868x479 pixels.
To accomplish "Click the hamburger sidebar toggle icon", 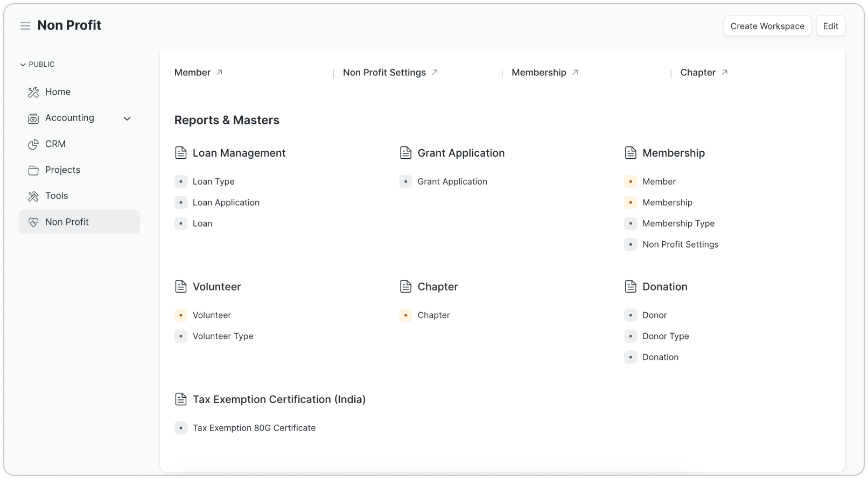I will (25, 26).
